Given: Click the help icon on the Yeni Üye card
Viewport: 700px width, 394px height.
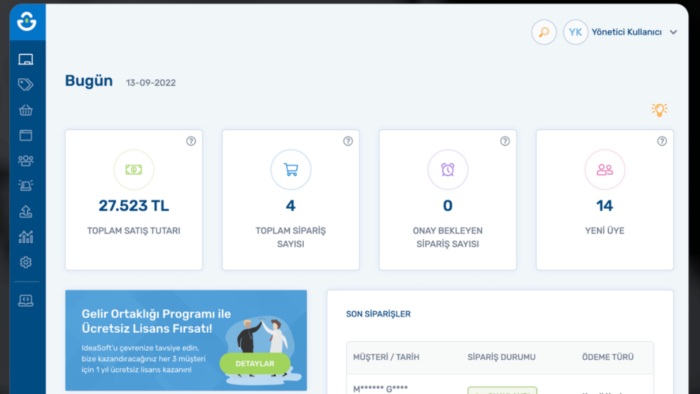Looking at the screenshot, I should point(662,141).
